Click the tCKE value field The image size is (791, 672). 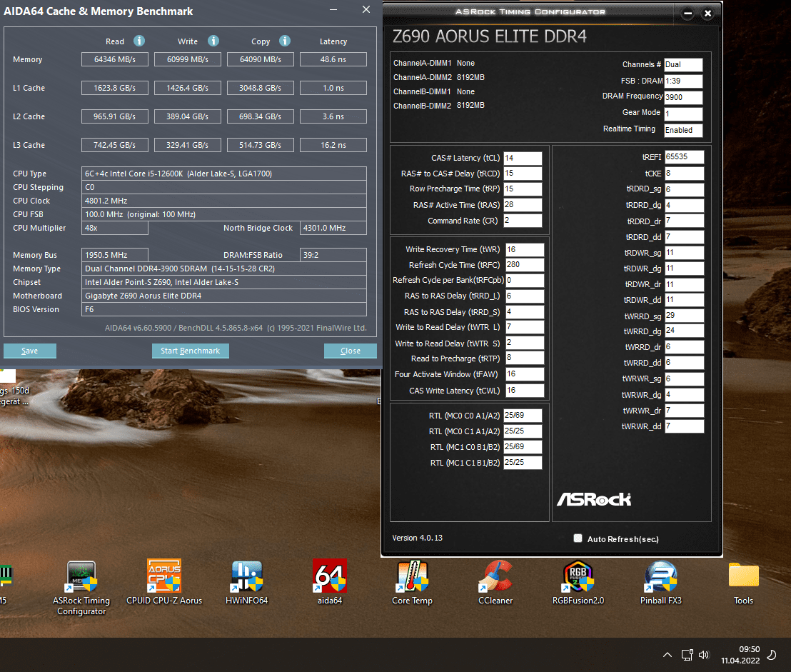pyautogui.click(x=684, y=174)
